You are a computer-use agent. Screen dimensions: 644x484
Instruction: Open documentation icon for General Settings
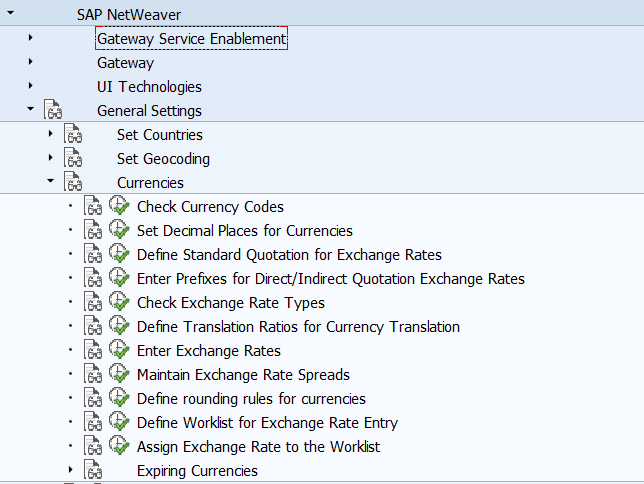tap(53, 109)
